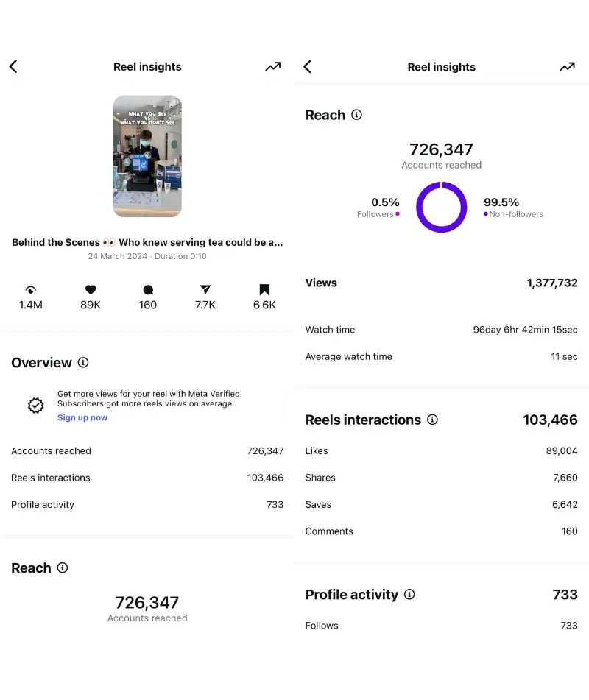Tap the back arrow on left Reel insights screen

point(13,67)
